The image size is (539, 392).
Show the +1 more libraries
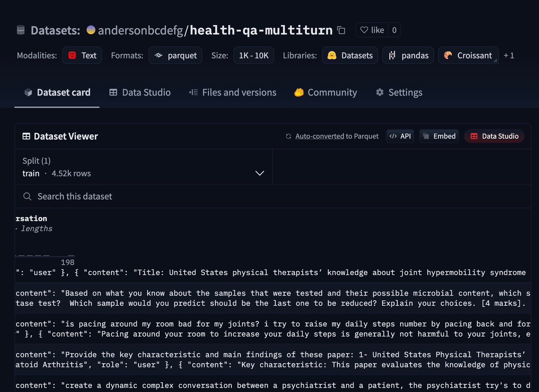(509, 55)
